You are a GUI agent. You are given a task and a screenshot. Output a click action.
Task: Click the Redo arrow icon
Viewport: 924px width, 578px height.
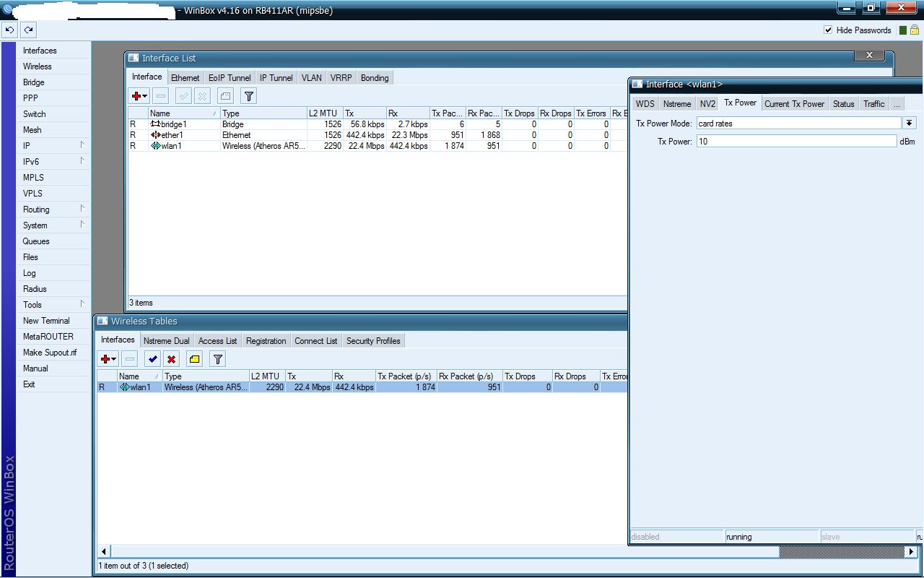point(29,30)
